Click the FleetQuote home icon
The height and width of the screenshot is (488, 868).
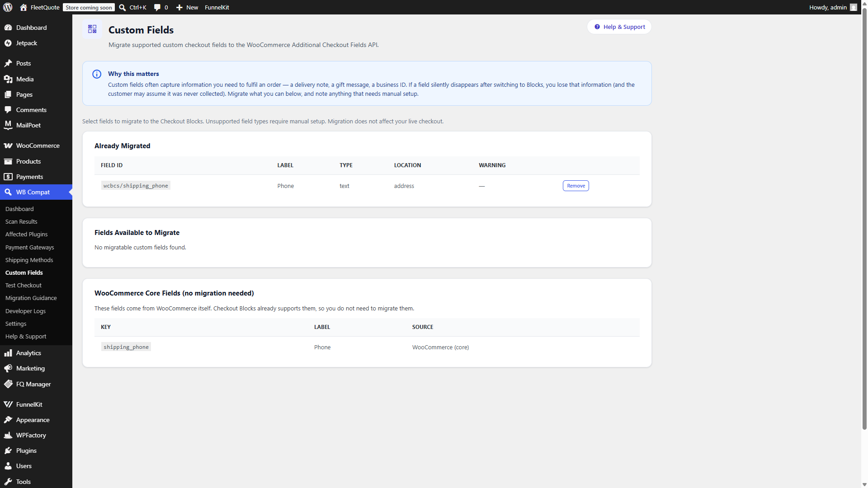tap(24, 7)
